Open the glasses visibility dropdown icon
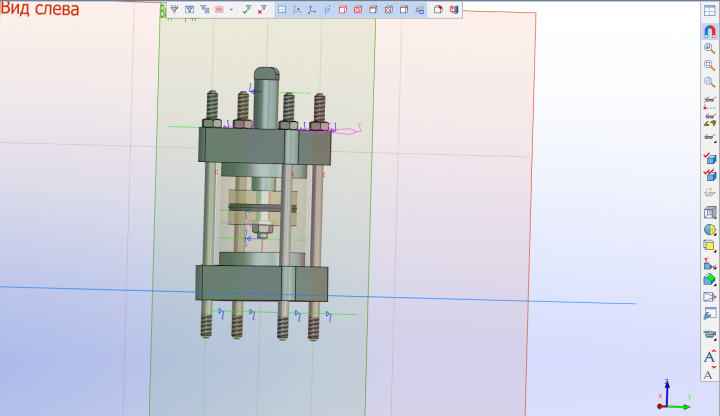 coord(709,137)
